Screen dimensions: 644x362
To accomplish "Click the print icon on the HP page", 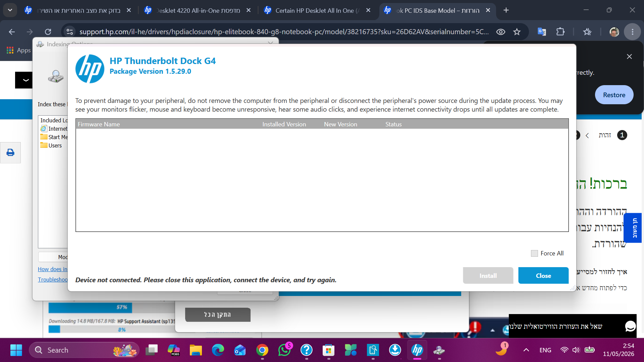I will point(10,153).
